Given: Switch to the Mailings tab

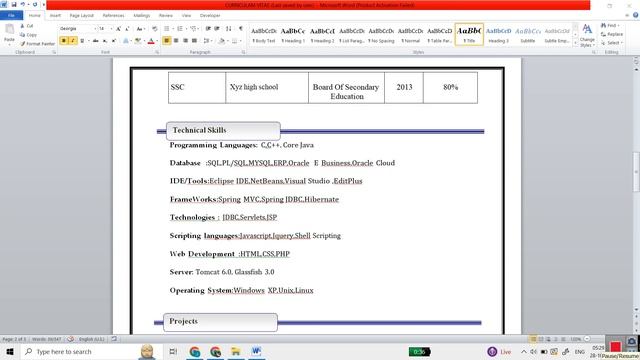Looking at the screenshot, I should point(142,15).
